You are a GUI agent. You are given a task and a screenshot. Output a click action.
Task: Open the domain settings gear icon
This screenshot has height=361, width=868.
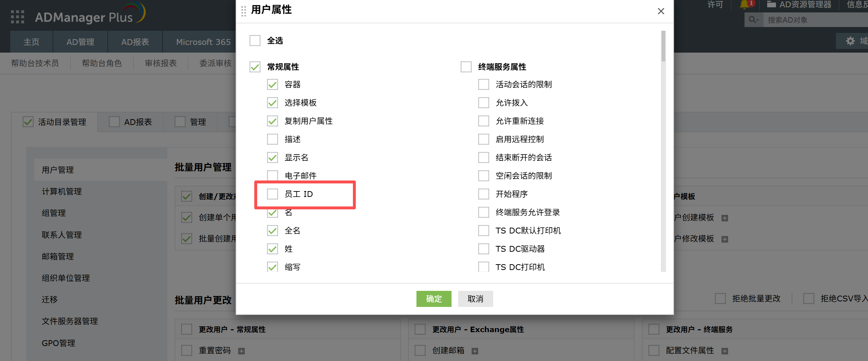click(850, 41)
